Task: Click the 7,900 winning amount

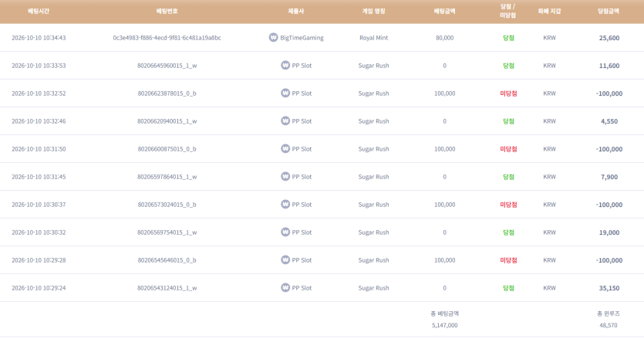Action: click(x=609, y=177)
